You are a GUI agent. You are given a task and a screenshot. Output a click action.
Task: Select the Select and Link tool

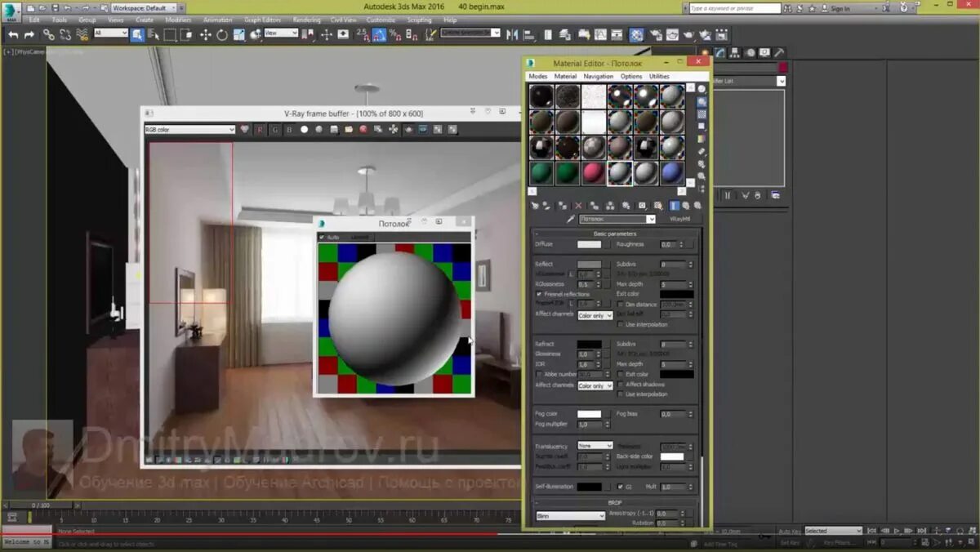click(x=49, y=34)
